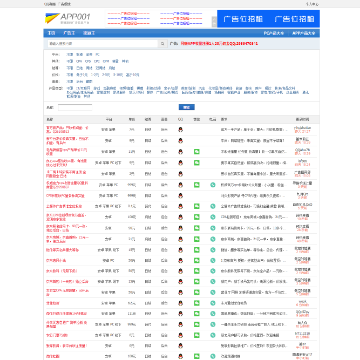This screenshot has width=360, height=360.
Task: Click the red announcement link beside search
Action: 219,44
